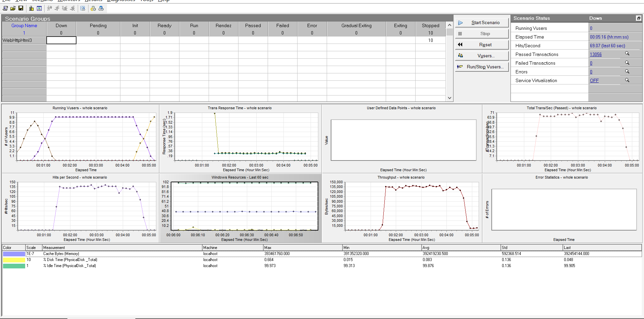Click the Gradual Stop Vusers toolbar icon
Viewport: 644px width, 319px height.
[65, 8]
